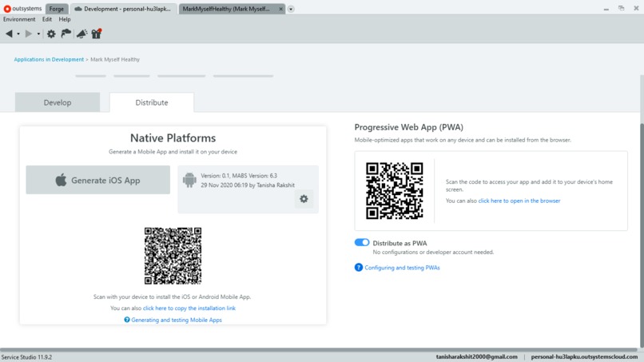Switch to the Develop tab
644x362 pixels.
pos(58,102)
